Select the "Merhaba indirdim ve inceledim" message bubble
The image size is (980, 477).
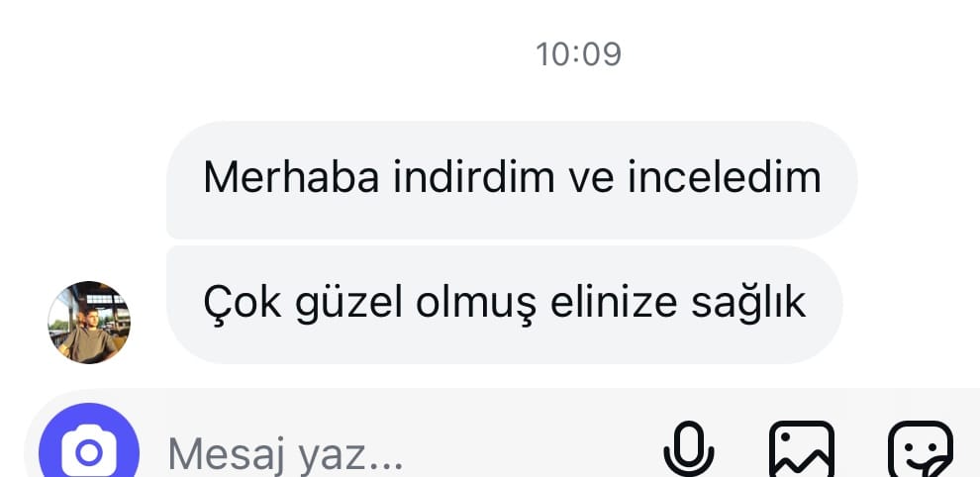512,180
